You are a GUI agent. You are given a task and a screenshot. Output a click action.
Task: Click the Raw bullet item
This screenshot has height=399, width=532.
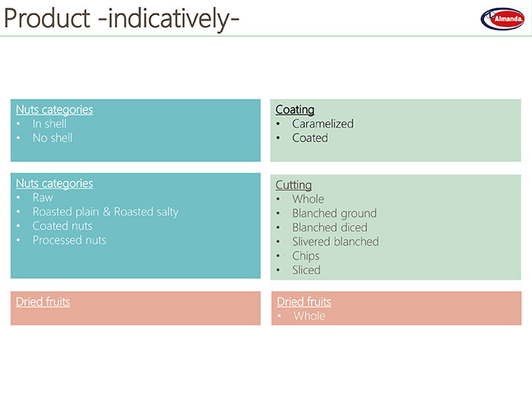tap(43, 198)
